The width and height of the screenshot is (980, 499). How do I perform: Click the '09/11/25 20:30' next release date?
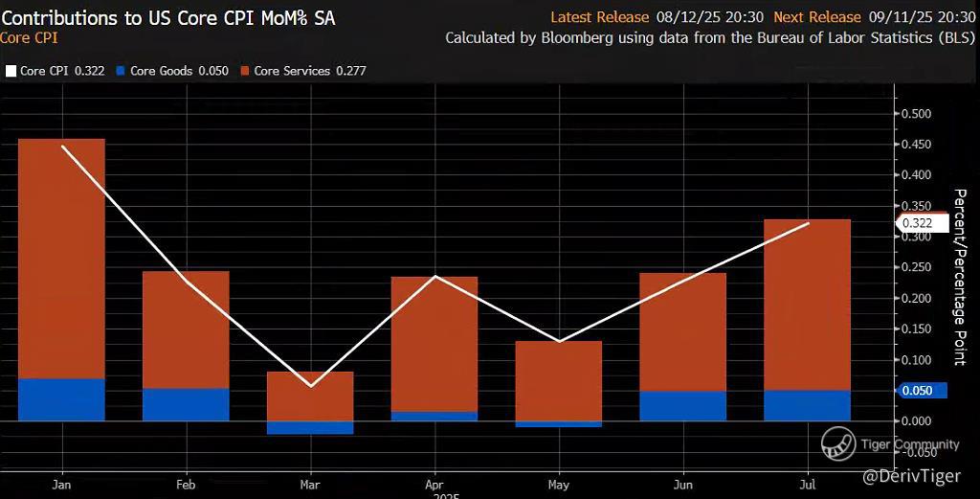(922, 17)
